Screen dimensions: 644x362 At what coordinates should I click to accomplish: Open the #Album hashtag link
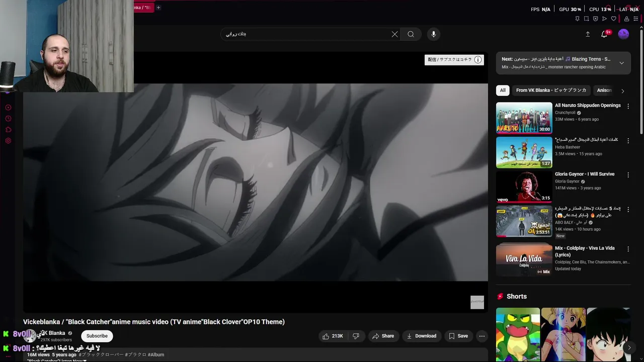156,354
